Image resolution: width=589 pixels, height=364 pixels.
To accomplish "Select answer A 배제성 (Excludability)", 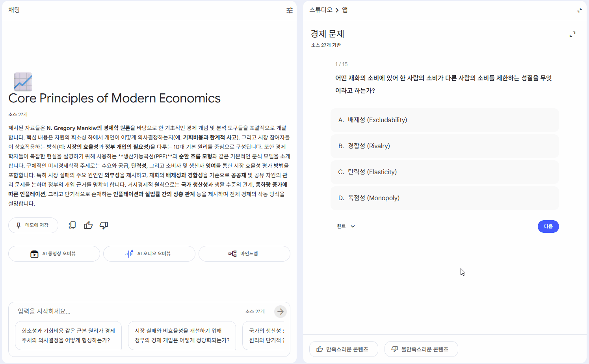I will 444,120.
